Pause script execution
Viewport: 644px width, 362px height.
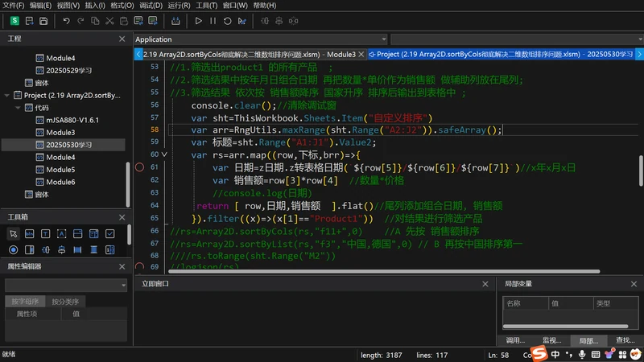(x=213, y=21)
